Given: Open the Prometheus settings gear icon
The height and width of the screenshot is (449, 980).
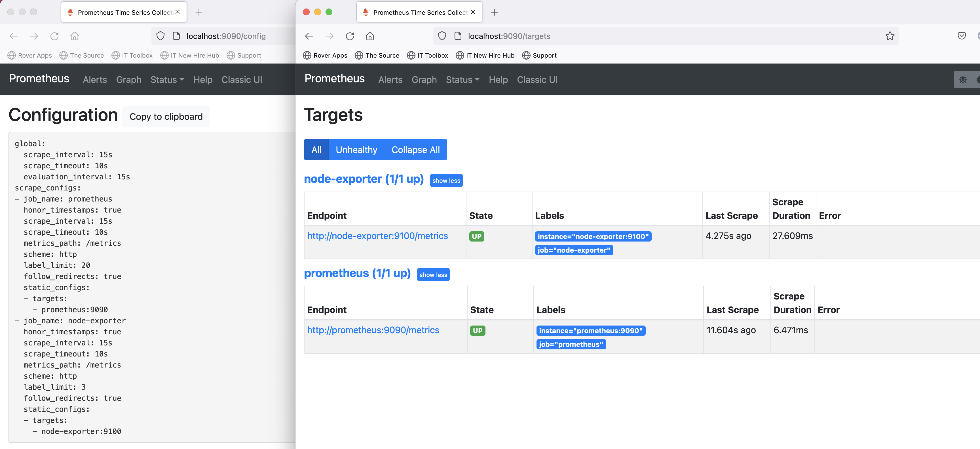Looking at the screenshot, I should 963,79.
